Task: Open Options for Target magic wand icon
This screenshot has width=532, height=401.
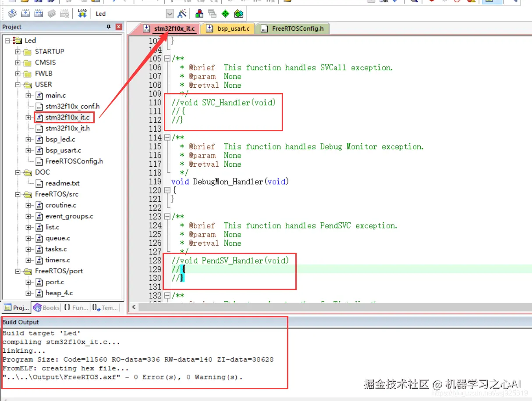Action: (x=182, y=14)
